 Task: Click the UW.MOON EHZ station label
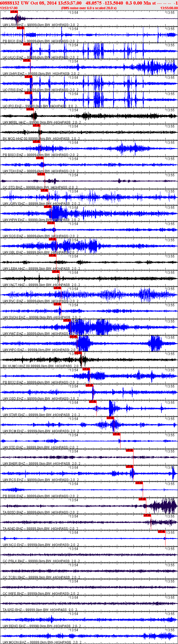click(14, 642)
